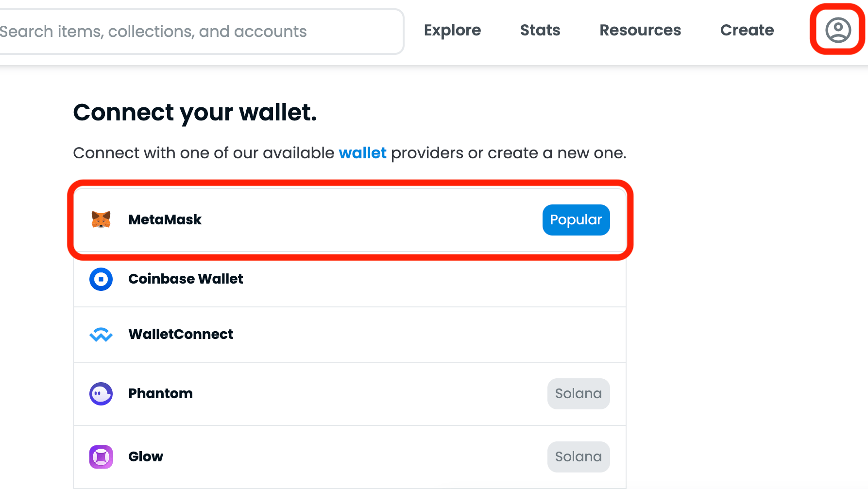Open the account profile icon
868x489 pixels.
tap(838, 30)
